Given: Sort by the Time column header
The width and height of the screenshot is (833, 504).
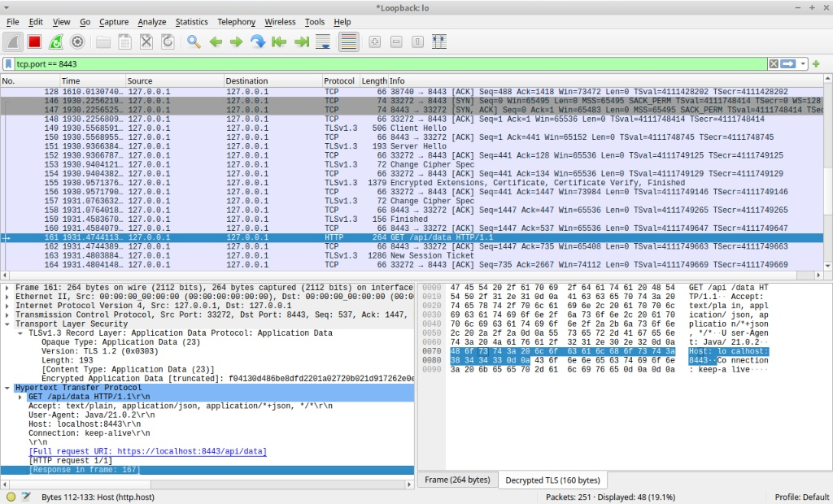Looking at the screenshot, I should 92,80.
